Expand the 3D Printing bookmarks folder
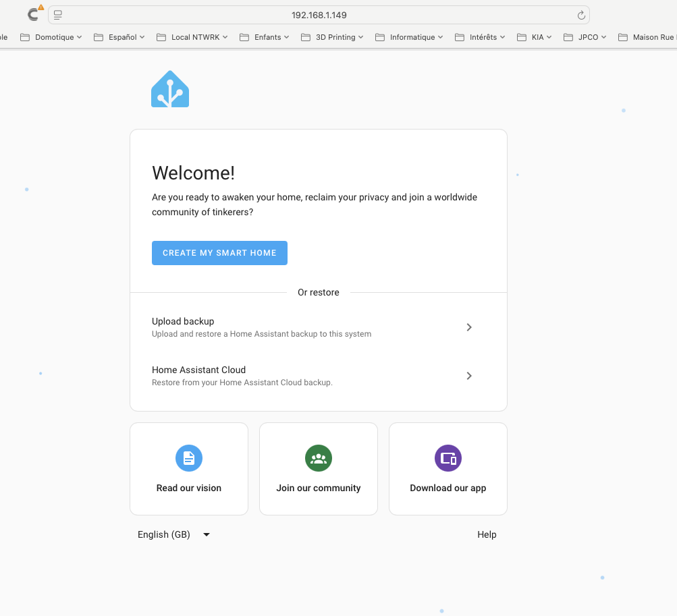This screenshot has width=677, height=616. pyautogui.click(x=332, y=37)
